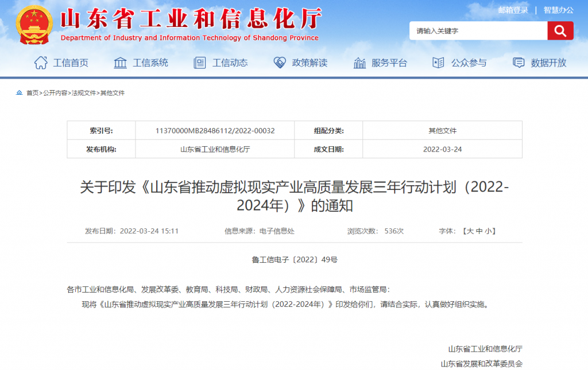Click the 邮箱登录 link
This screenshot has width=588, height=370.
[513, 10]
